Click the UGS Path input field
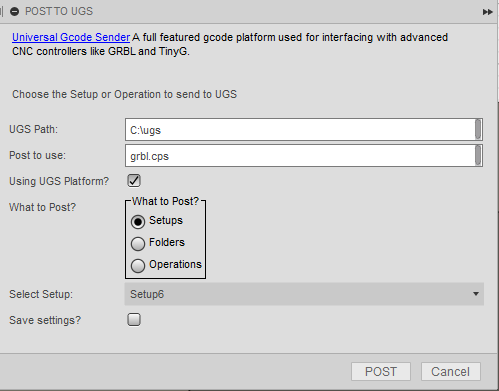This screenshot has width=499, height=391. point(304,130)
